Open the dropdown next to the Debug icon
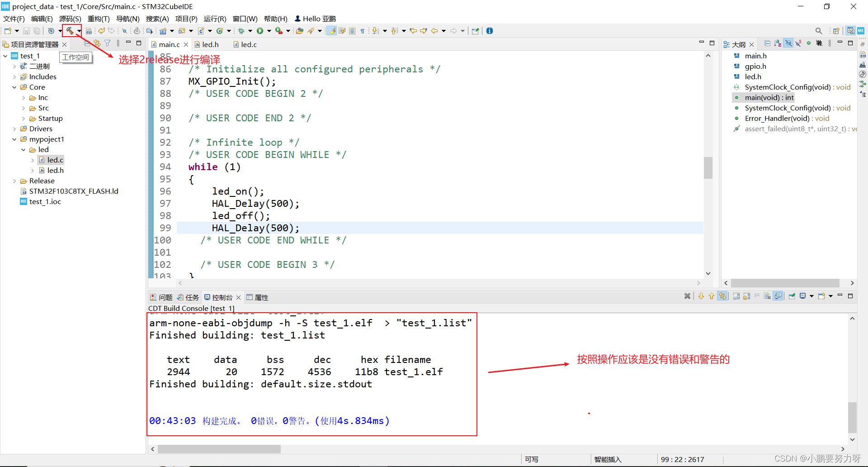 tap(250, 31)
